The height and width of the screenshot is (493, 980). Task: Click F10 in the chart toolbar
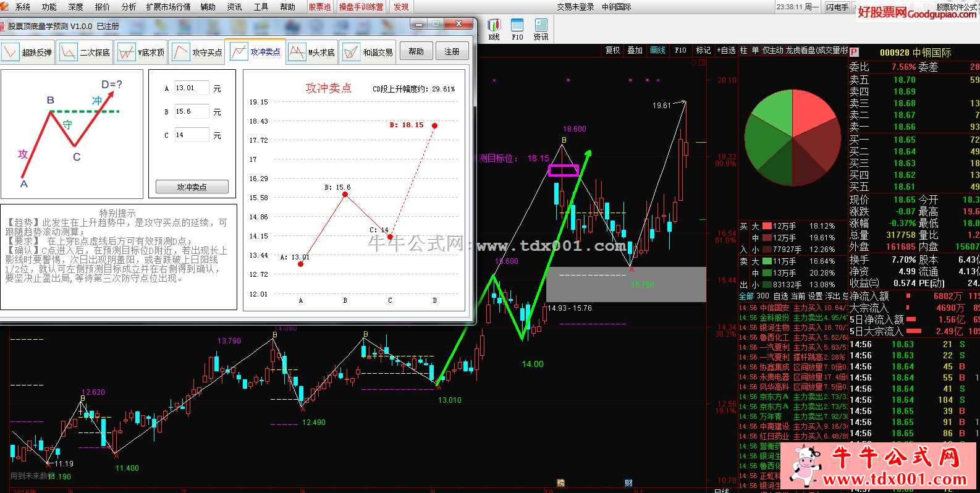coord(680,50)
